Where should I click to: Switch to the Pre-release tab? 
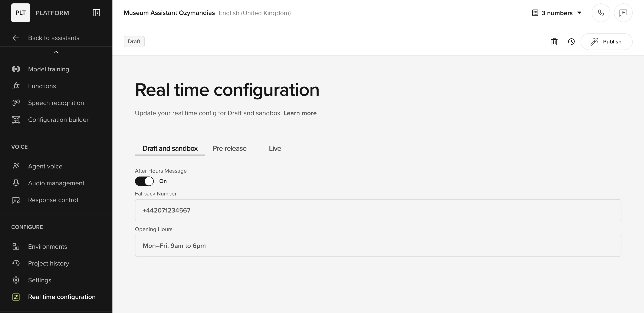[229, 148]
